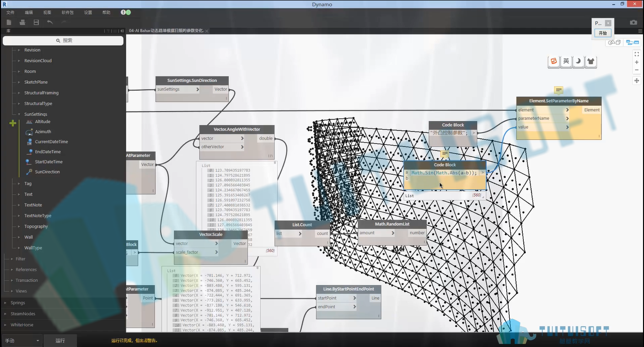
Task: Redo with the greyed arrow icon
Action: [64, 22]
